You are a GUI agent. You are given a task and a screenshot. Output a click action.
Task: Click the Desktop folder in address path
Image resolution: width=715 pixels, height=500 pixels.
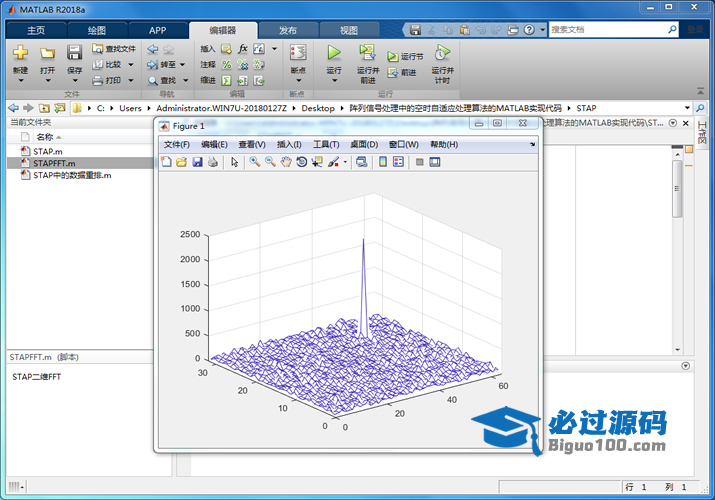pos(318,108)
